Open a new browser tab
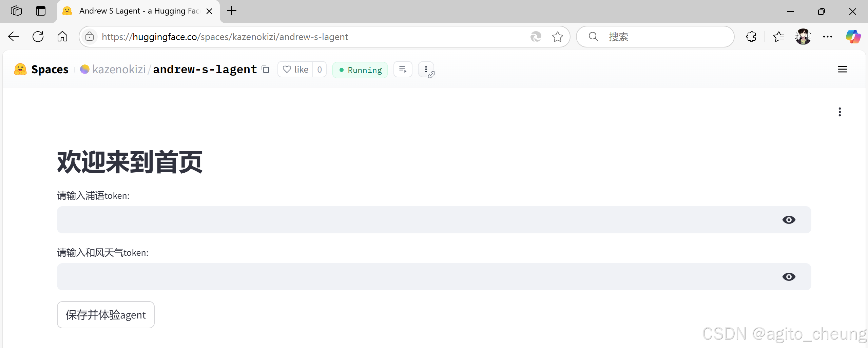Viewport: 868px width, 348px height. pos(232,11)
